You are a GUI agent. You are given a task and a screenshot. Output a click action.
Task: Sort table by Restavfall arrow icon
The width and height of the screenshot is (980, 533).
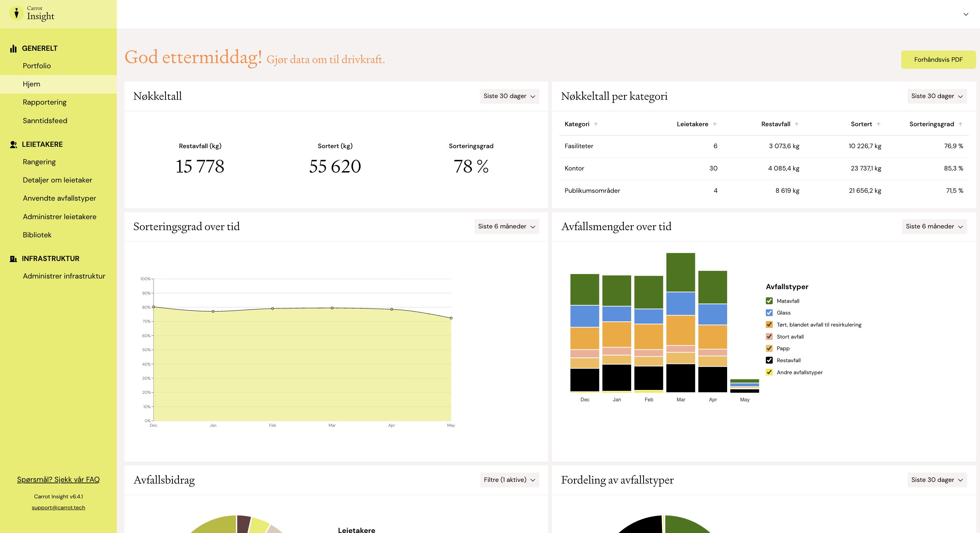(x=797, y=124)
